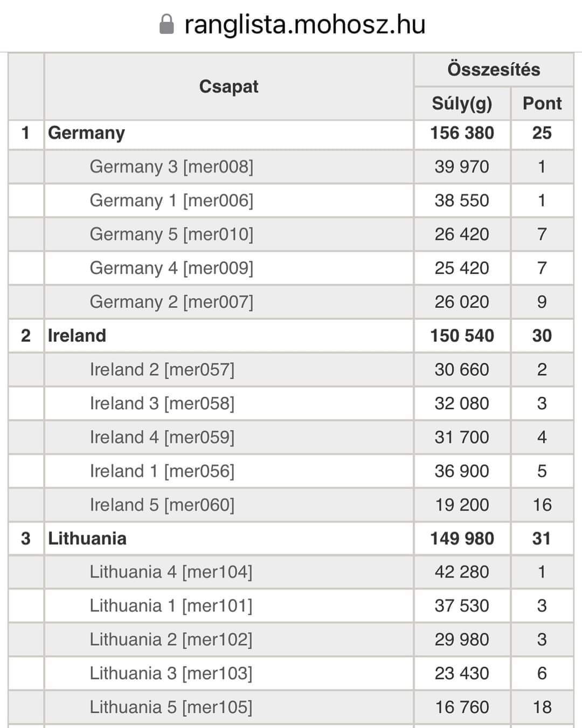This screenshot has width=582, height=728.
Task: Select Lithuania 3 [mer103] entry
Action: click(x=171, y=673)
